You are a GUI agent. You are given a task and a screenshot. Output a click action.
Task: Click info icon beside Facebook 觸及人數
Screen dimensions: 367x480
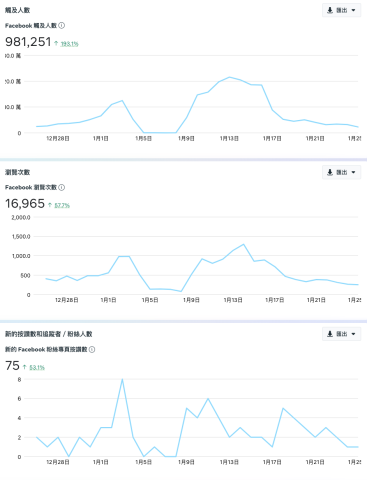pyautogui.click(x=62, y=25)
